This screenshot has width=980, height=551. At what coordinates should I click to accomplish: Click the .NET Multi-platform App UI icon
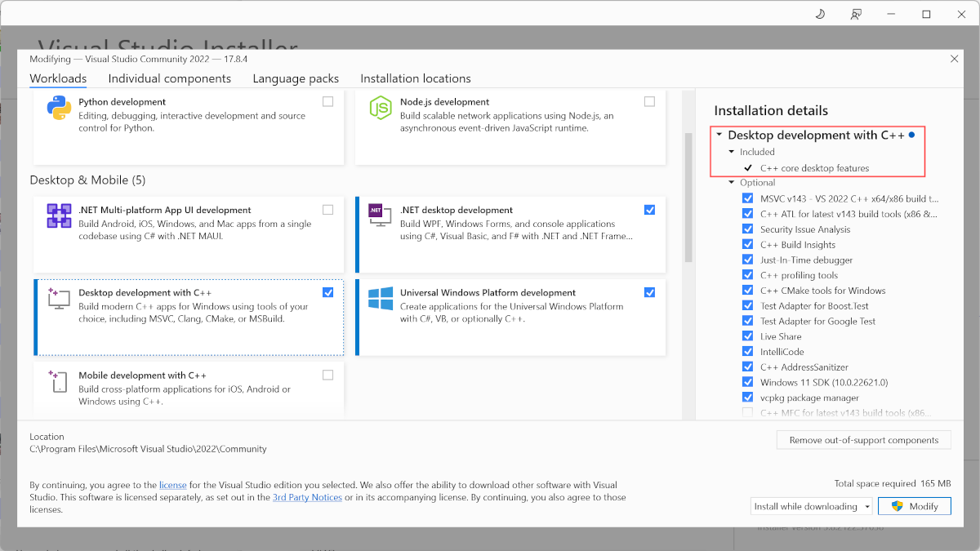(59, 215)
